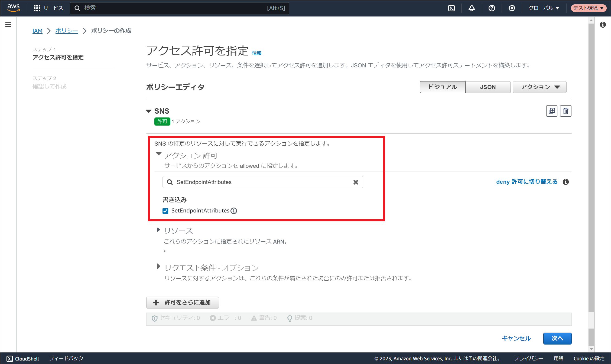
Task: Open the アクション dropdown button
Action: click(x=539, y=87)
